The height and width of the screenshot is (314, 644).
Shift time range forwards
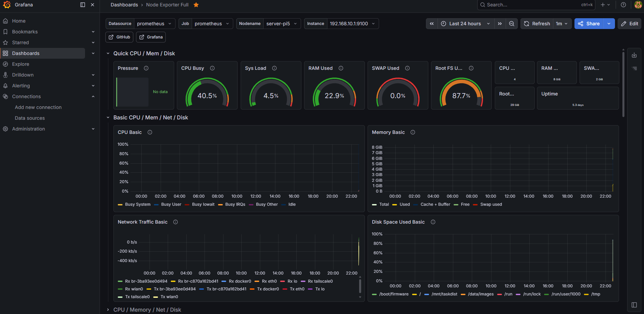[x=500, y=24]
